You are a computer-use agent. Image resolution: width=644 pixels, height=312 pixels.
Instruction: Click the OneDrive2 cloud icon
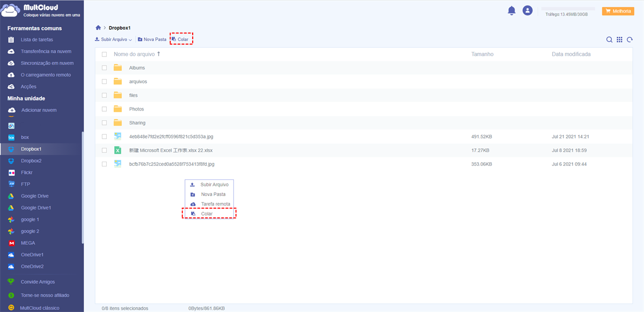point(11,266)
